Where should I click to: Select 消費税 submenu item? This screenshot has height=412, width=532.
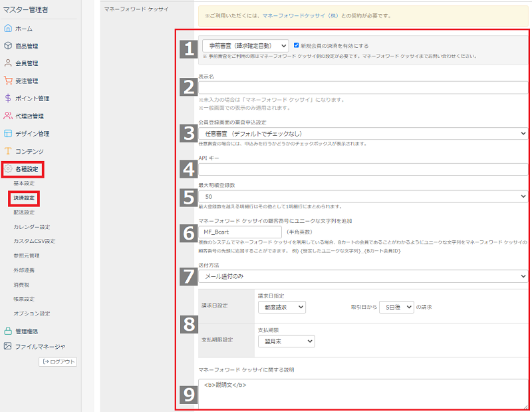pos(21,285)
